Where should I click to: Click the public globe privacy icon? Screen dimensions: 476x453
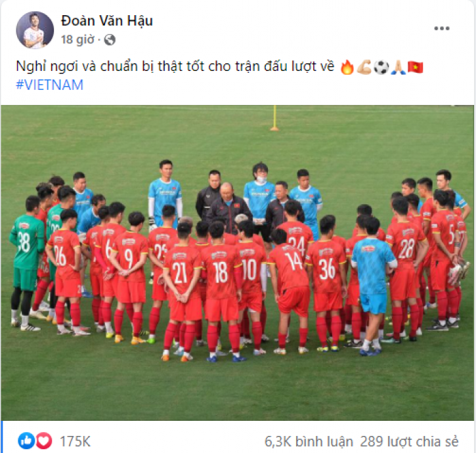tap(110, 40)
